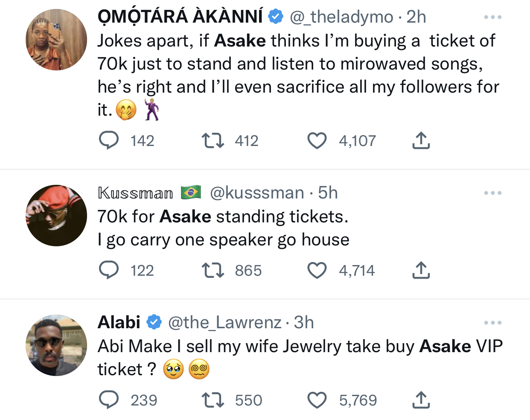Share Kussman's tweet
The height and width of the screenshot is (420, 530).
pos(421,270)
